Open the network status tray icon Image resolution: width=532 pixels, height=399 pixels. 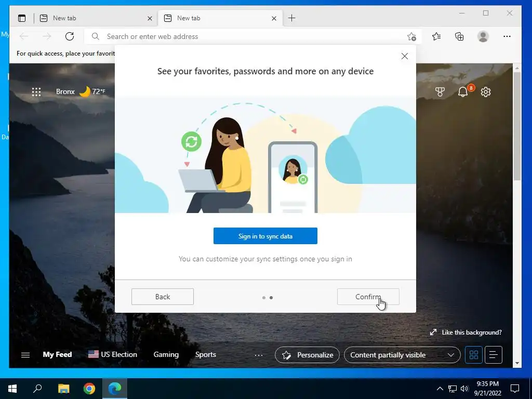click(x=453, y=389)
